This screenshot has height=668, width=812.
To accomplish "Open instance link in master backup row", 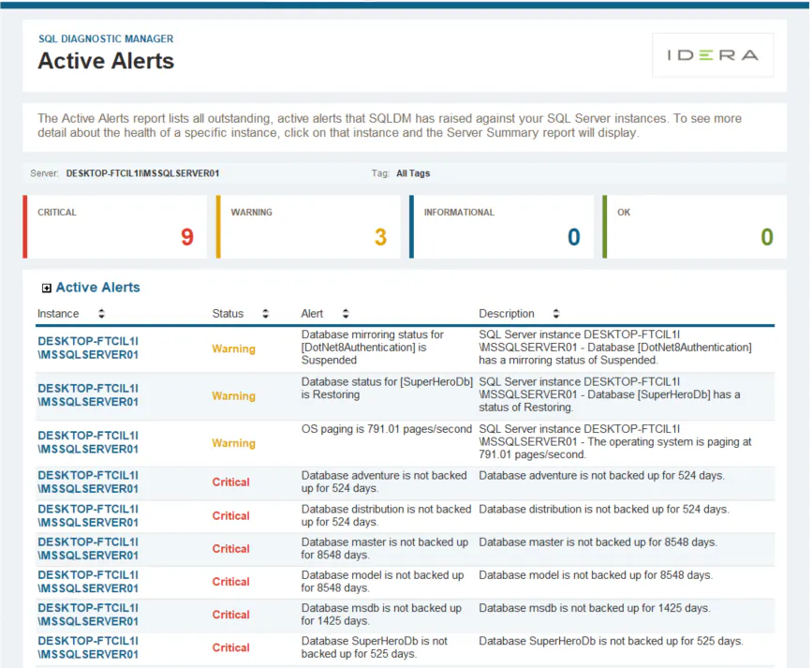I will 88,548.
